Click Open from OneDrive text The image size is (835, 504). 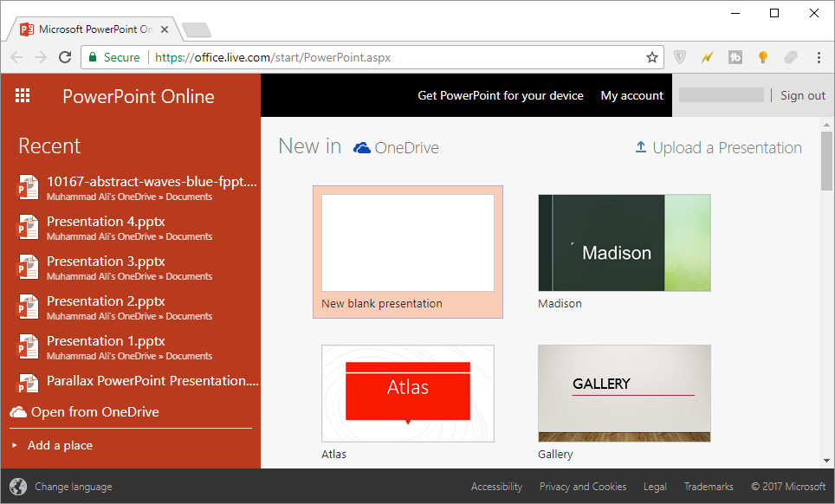(94, 412)
